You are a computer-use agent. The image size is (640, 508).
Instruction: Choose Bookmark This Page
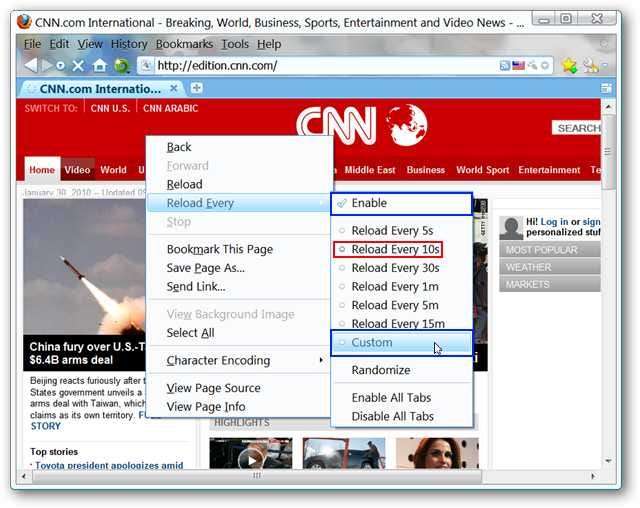238,249
